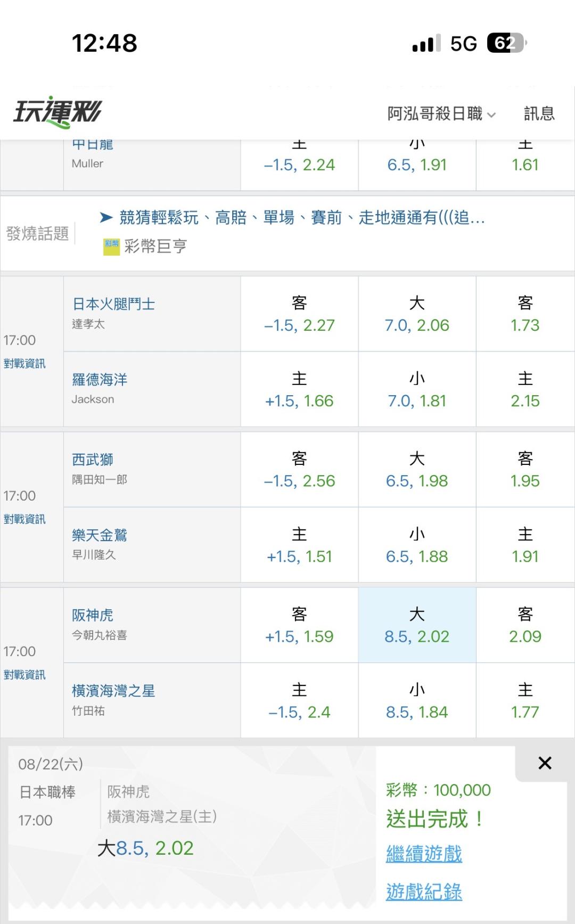Image resolution: width=575 pixels, height=924 pixels.
Task: Open 對戰資訊 for the 阪神虎 game
Action: coord(24,674)
